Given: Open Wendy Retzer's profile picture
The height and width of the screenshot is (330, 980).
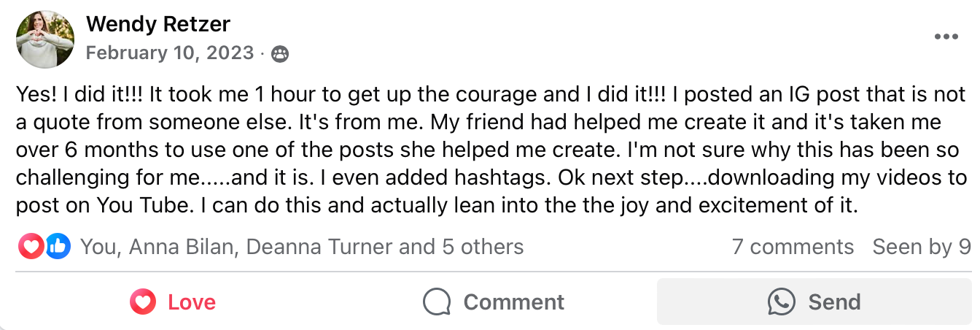Looking at the screenshot, I should click(45, 39).
